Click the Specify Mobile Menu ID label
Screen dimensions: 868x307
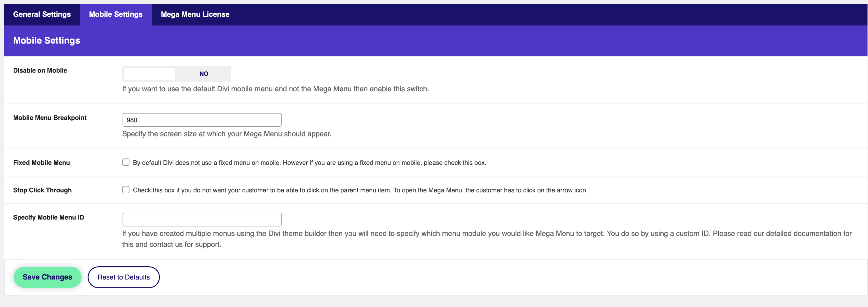pyautogui.click(x=49, y=217)
